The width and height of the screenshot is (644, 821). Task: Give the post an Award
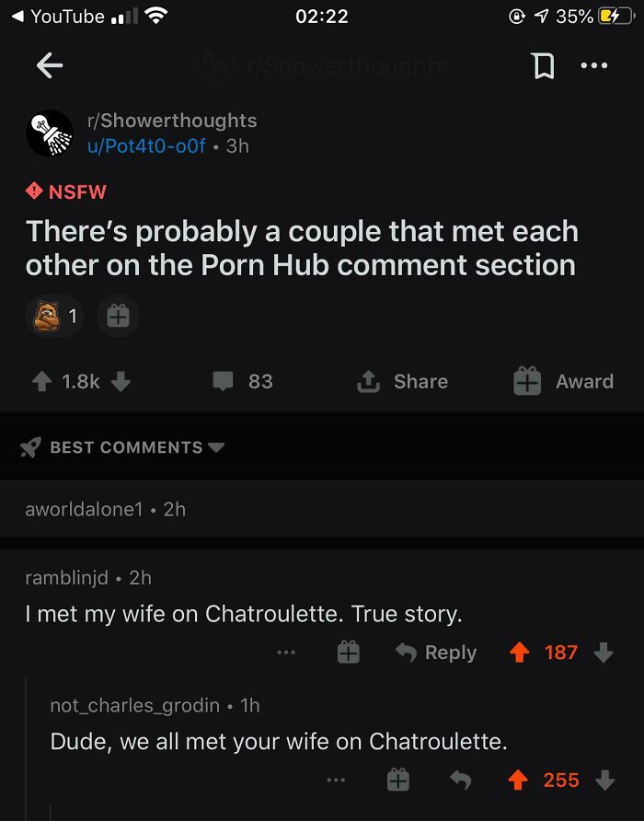[526, 381]
